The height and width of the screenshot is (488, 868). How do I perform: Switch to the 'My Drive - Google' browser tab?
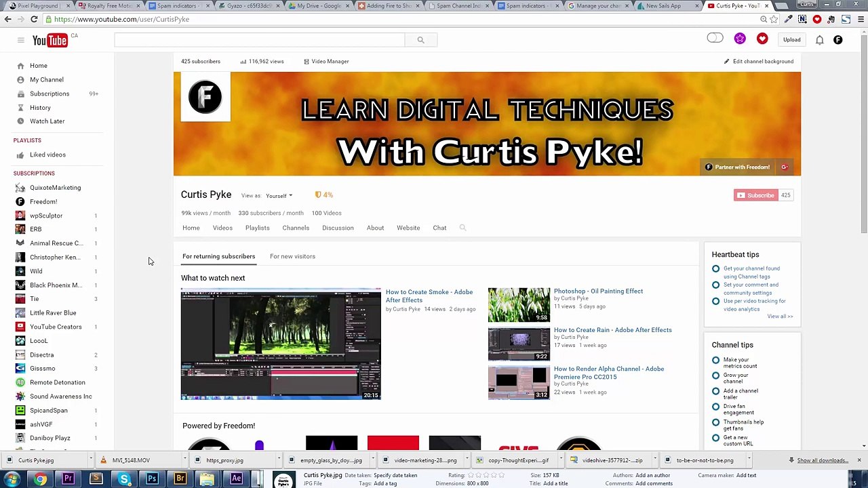pos(317,6)
